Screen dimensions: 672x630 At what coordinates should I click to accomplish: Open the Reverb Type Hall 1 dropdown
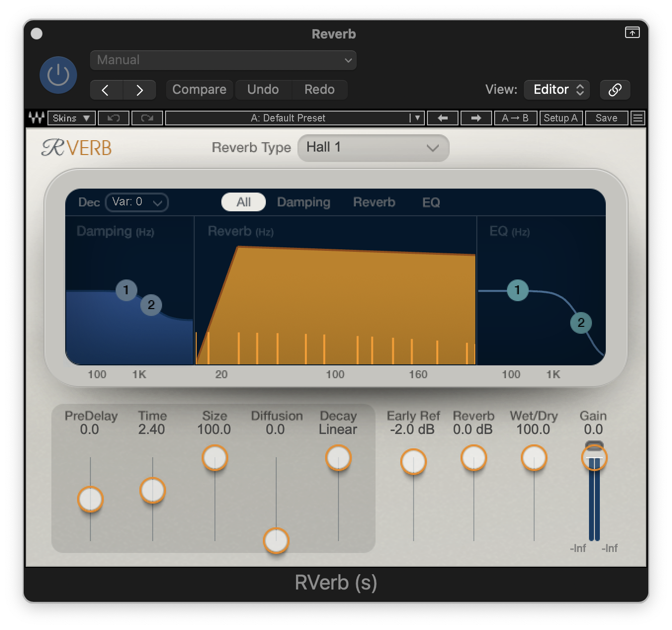373,148
